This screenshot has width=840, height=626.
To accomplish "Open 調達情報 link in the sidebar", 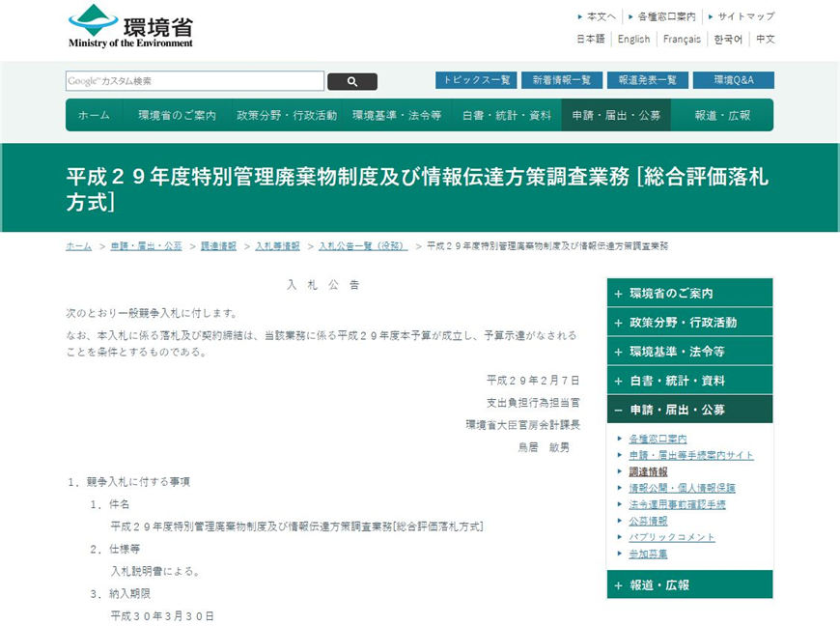I will click(648, 471).
